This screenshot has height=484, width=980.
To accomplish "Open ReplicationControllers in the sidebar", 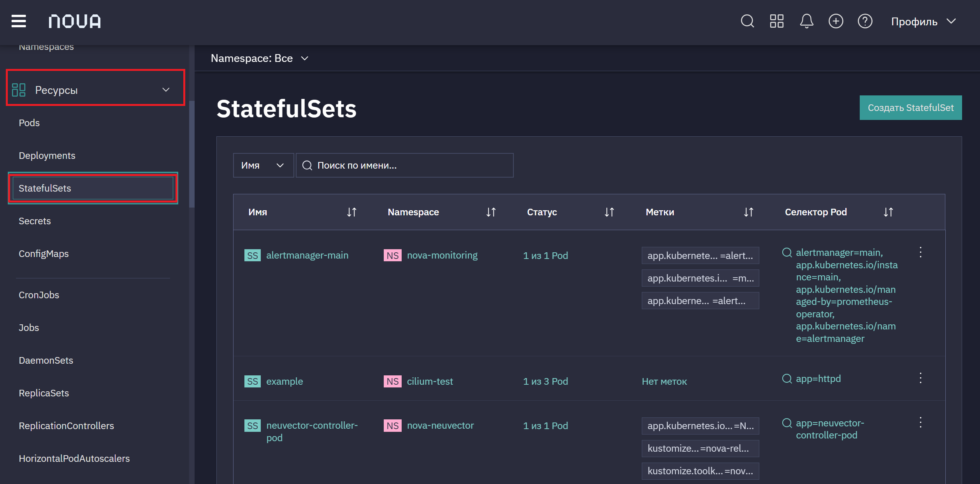I will tap(67, 426).
